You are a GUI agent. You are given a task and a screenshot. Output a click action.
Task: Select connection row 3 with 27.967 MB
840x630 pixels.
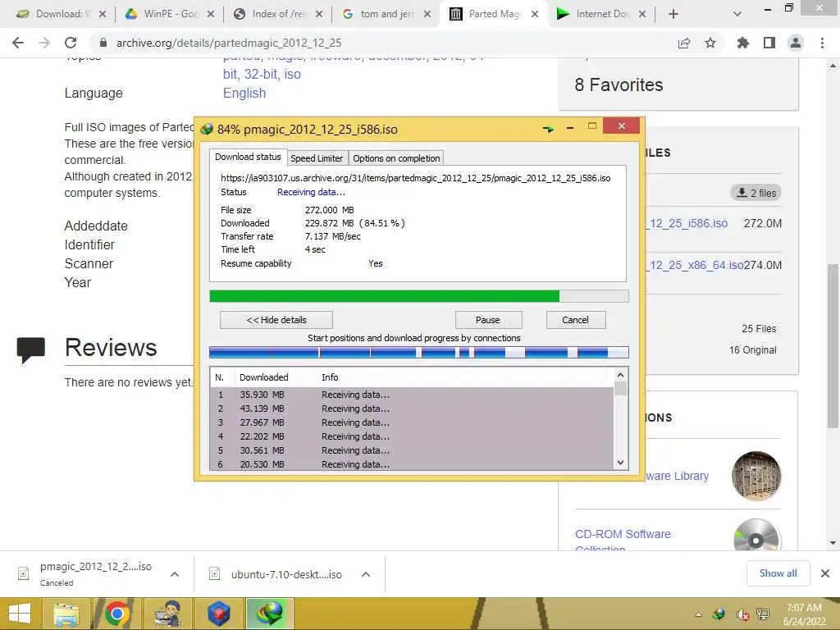[x=412, y=422]
